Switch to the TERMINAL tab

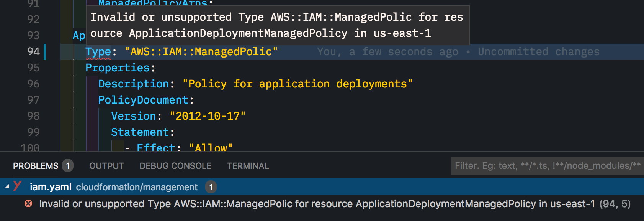pyautogui.click(x=248, y=166)
